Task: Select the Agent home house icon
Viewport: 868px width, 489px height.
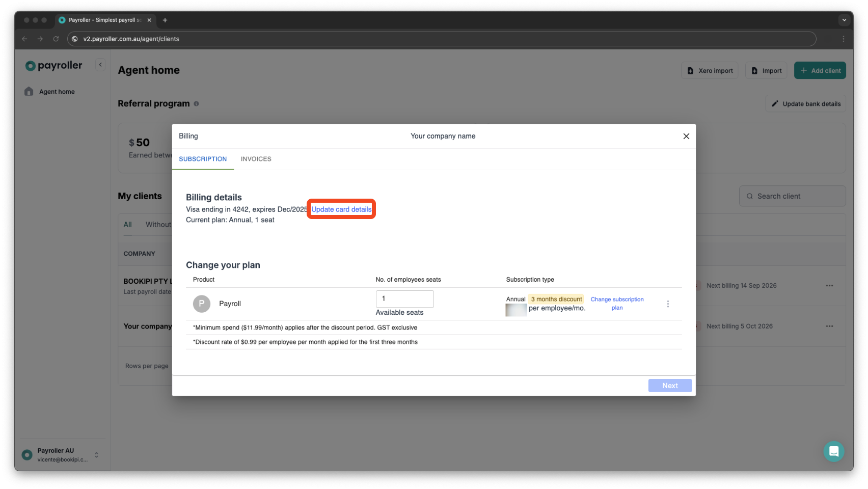Action: [x=29, y=91]
